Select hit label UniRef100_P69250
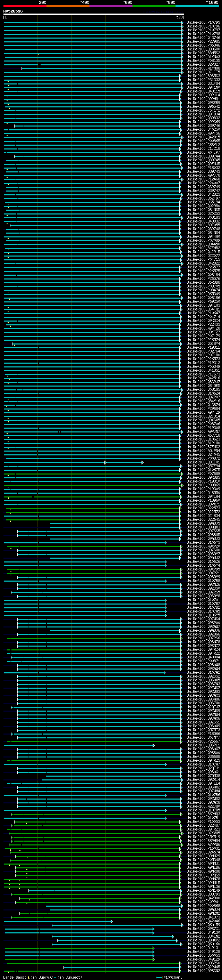This screenshot has width=222, height=980. tap(203, 301)
